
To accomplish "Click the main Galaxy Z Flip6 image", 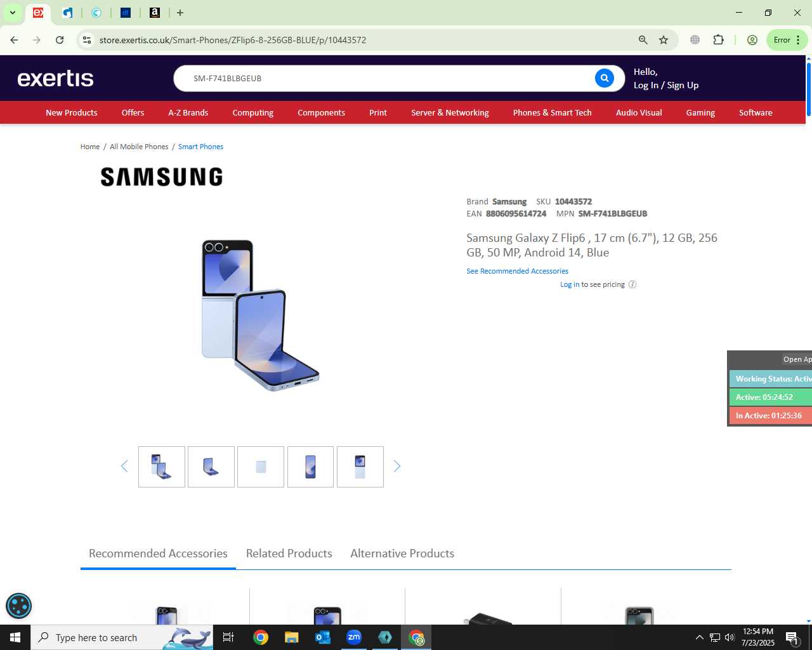I will pos(260,315).
